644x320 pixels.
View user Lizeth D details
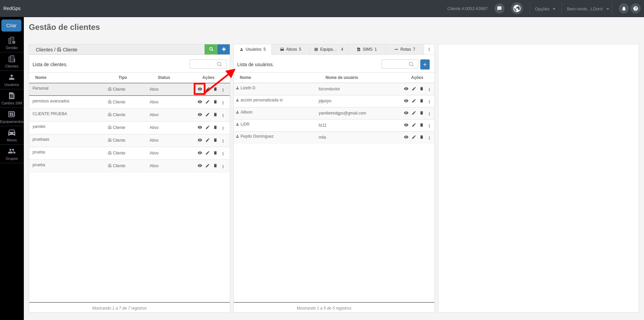coord(406,89)
